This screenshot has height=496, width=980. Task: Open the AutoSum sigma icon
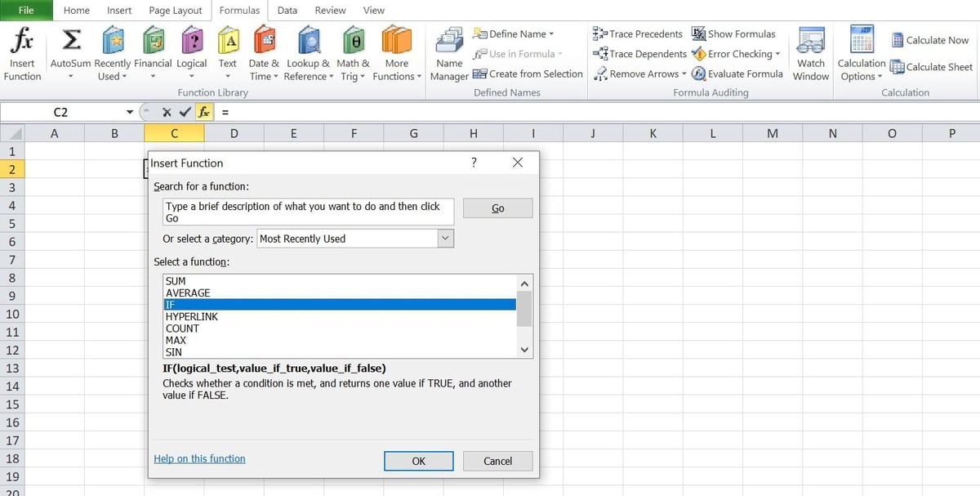pos(70,41)
